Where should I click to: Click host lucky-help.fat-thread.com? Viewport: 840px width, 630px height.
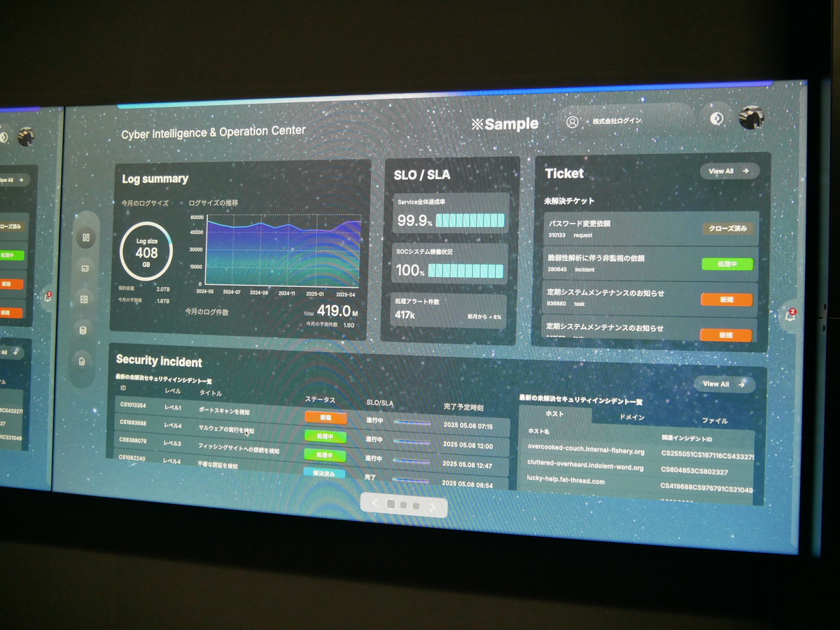(x=566, y=481)
